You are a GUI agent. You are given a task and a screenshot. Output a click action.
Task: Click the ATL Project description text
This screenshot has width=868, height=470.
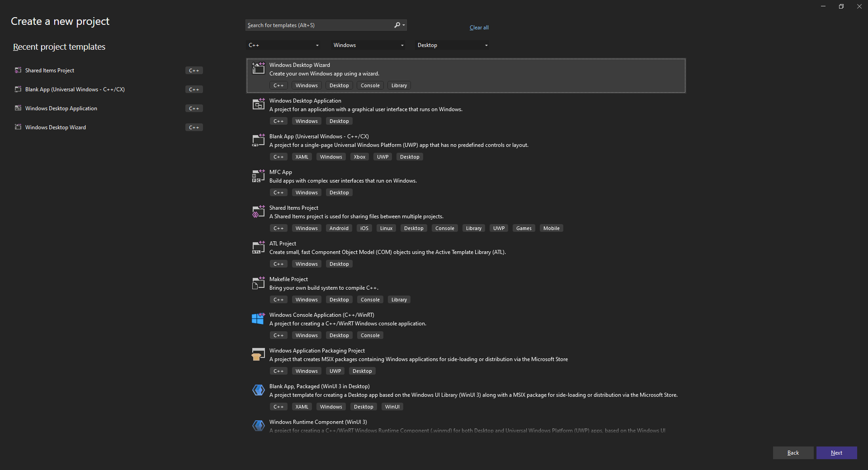click(387, 252)
